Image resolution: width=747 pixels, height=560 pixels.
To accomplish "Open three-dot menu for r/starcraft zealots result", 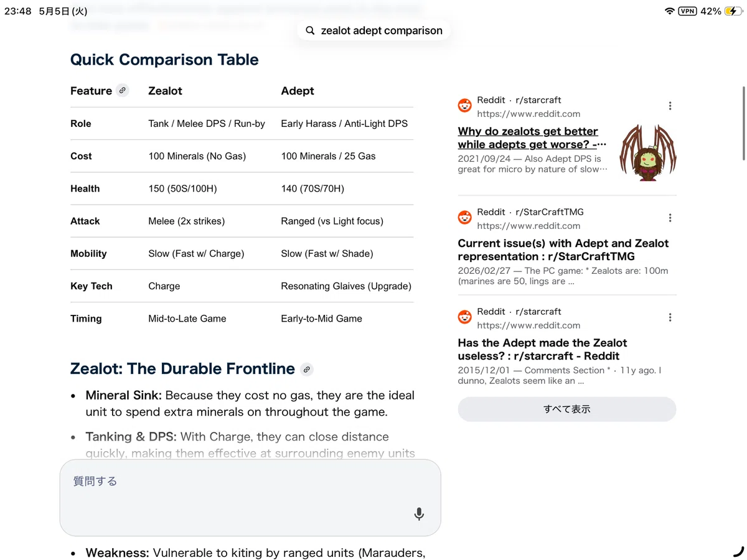I will click(670, 106).
